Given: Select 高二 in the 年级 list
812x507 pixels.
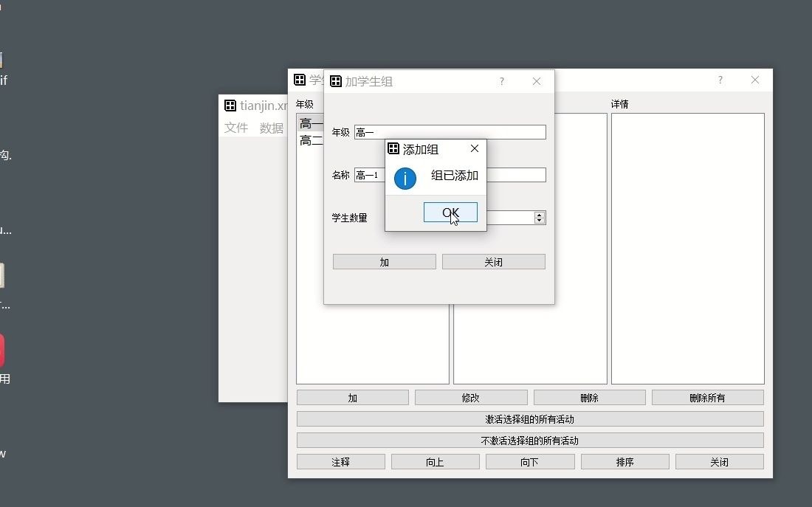Looking at the screenshot, I should pos(307,140).
